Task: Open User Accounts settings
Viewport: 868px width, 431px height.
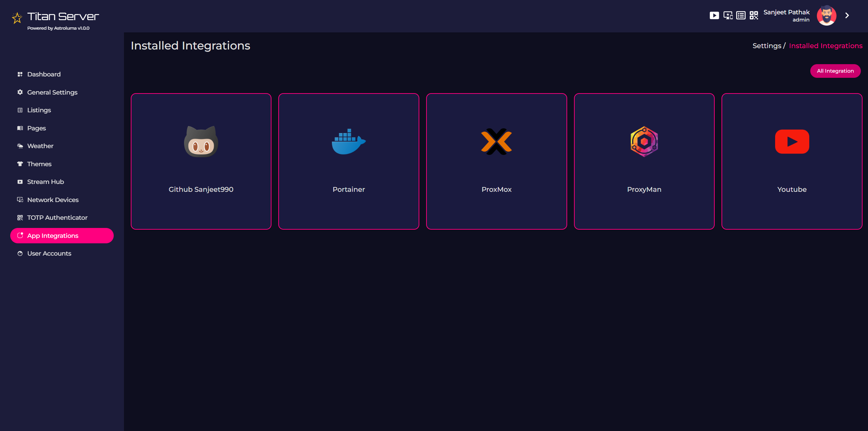Action: [49, 253]
